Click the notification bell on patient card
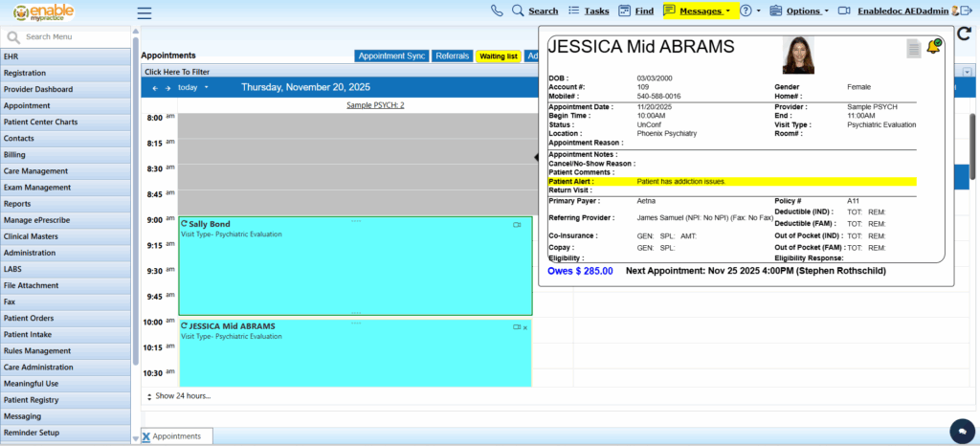The width and height of the screenshot is (980, 446). click(x=933, y=47)
